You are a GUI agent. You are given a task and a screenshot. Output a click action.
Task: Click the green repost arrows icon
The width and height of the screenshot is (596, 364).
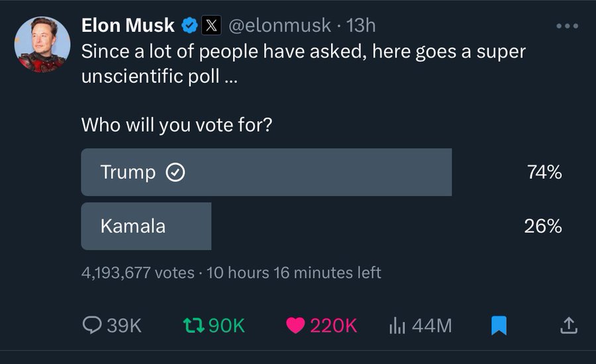pos(192,325)
